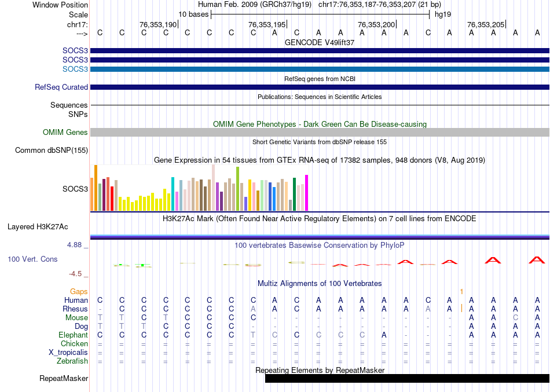Click the OMIM Genes track label
Viewport: 550px width, 392px height.
pyautogui.click(x=65, y=132)
